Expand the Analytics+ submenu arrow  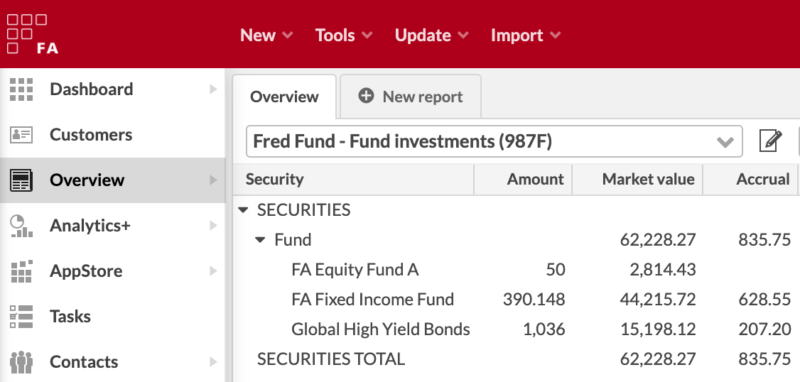click(213, 225)
